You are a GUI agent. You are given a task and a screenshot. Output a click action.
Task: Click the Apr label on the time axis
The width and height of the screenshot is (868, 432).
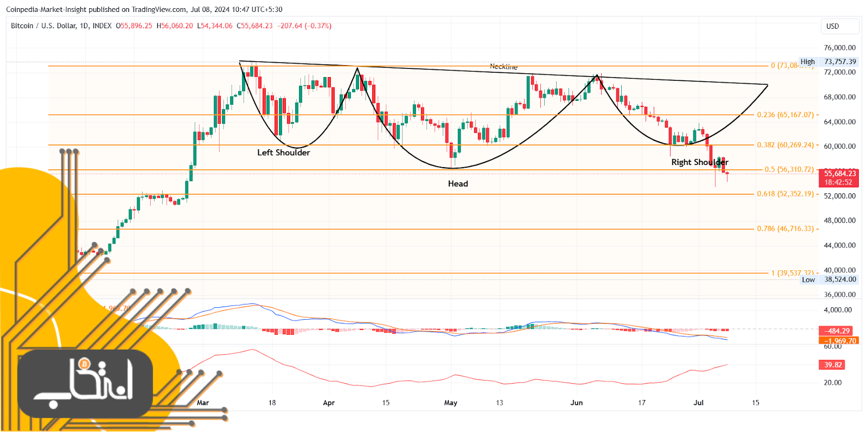point(329,403)
